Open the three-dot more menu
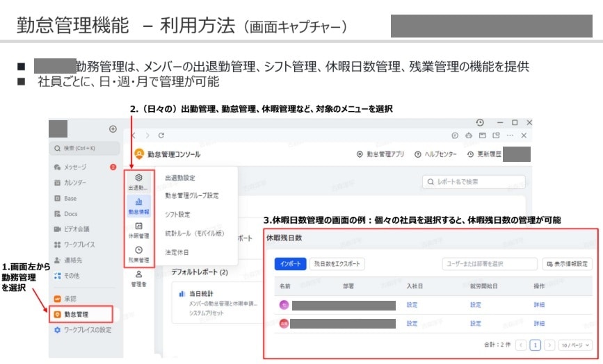The height and width of the screenshot is (364, 603). coord(510,135)
